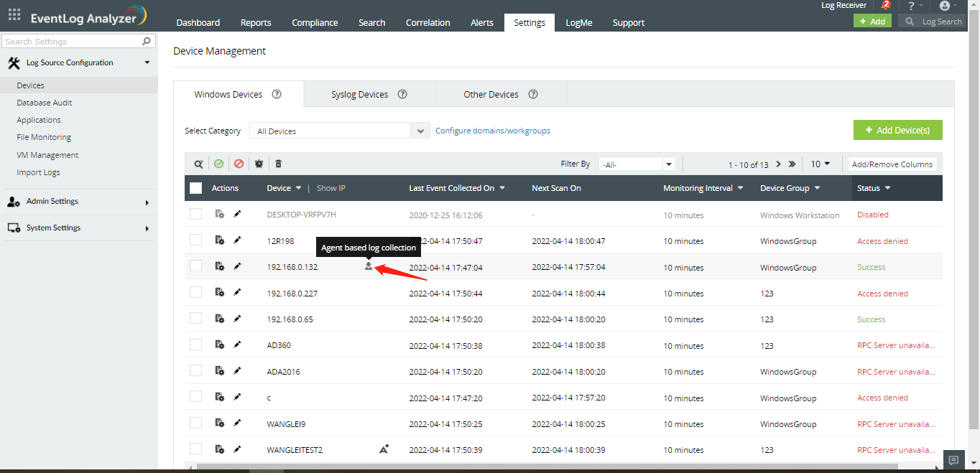Image resolution: width=980 pixels, height=473 pixels.
Task: Open the Filter By dropdown
Action: coord(637,164)
